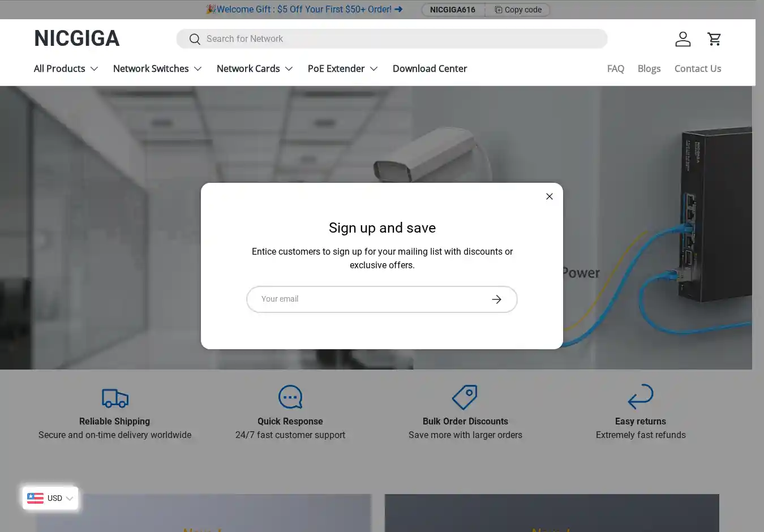Viewport: 764px width, 532px height.
Task: Open the Network Cards dropdown
Action: coord(255,68)
